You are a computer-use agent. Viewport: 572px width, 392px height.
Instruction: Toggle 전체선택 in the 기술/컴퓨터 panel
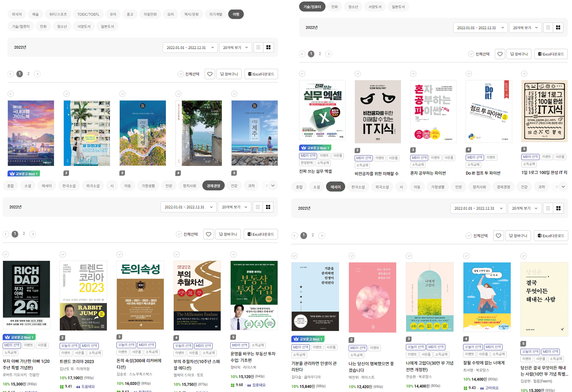[479, 54]
